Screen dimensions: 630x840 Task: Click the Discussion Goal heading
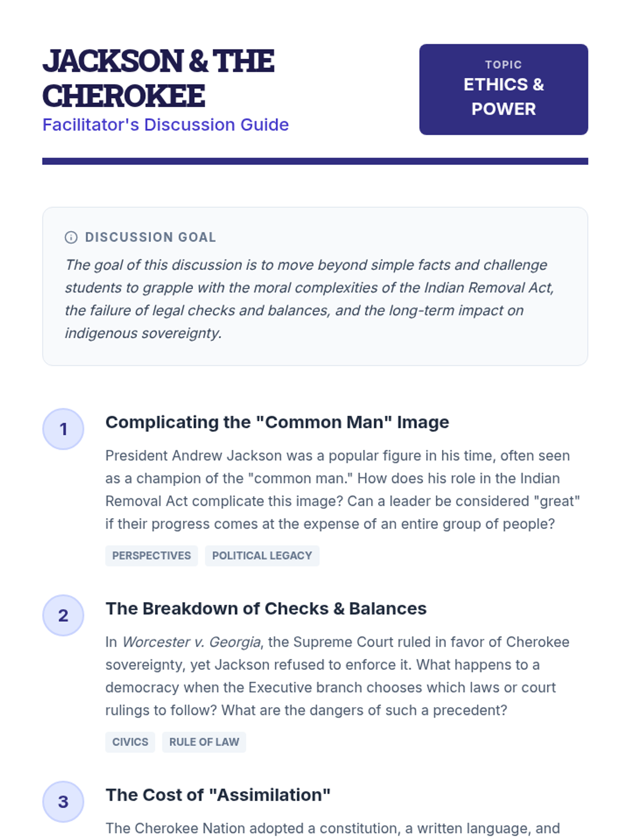[151, 237]
